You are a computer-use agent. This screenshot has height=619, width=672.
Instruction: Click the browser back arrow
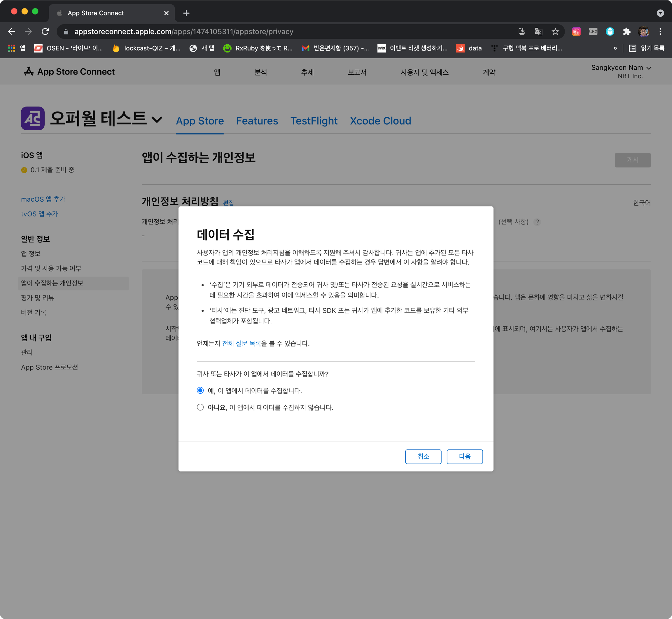tap(12, 32)
